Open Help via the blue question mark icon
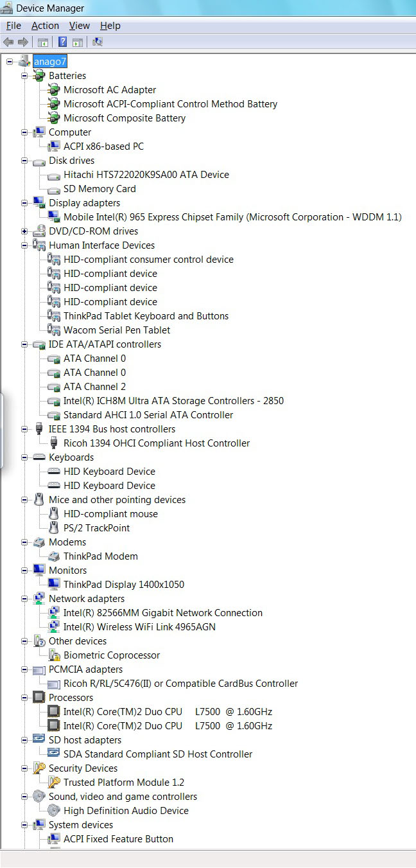The height and width of the screenshot is (868, 416). [63, 42]
